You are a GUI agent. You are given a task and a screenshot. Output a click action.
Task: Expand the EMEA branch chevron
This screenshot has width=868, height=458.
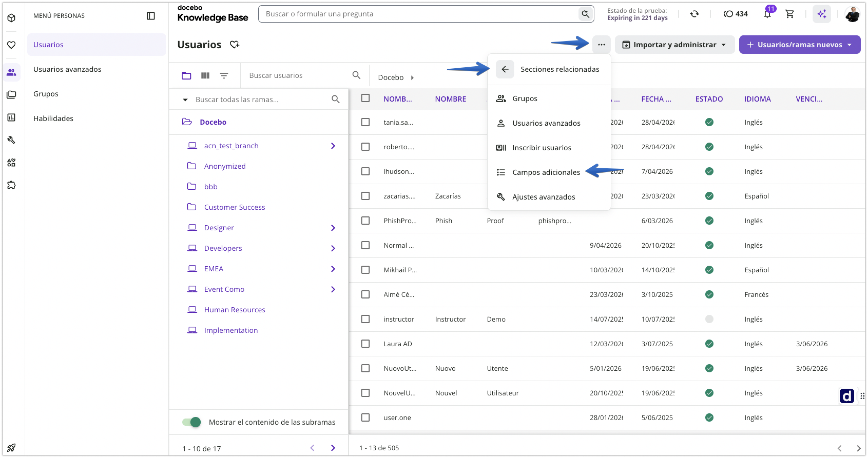pos(333,269)
